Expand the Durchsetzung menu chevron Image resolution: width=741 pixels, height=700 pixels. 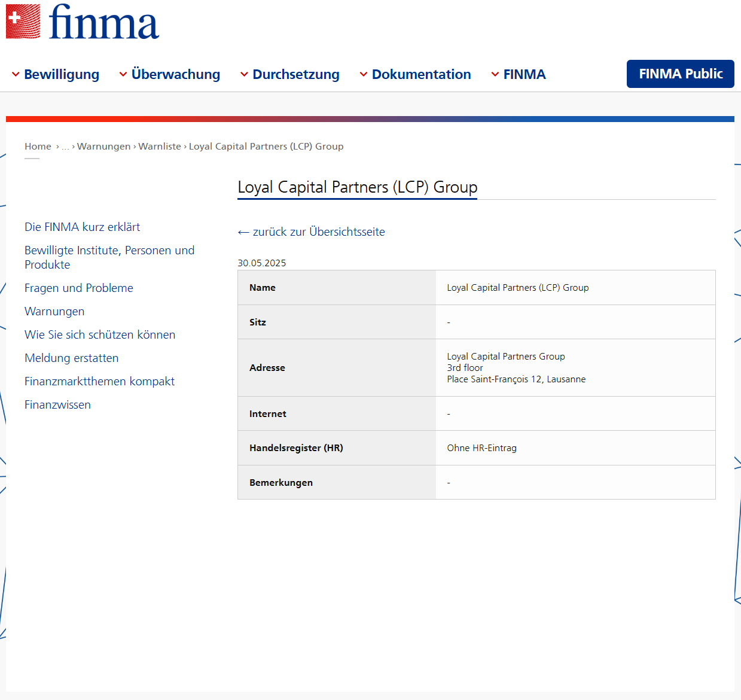pos(244,74)
